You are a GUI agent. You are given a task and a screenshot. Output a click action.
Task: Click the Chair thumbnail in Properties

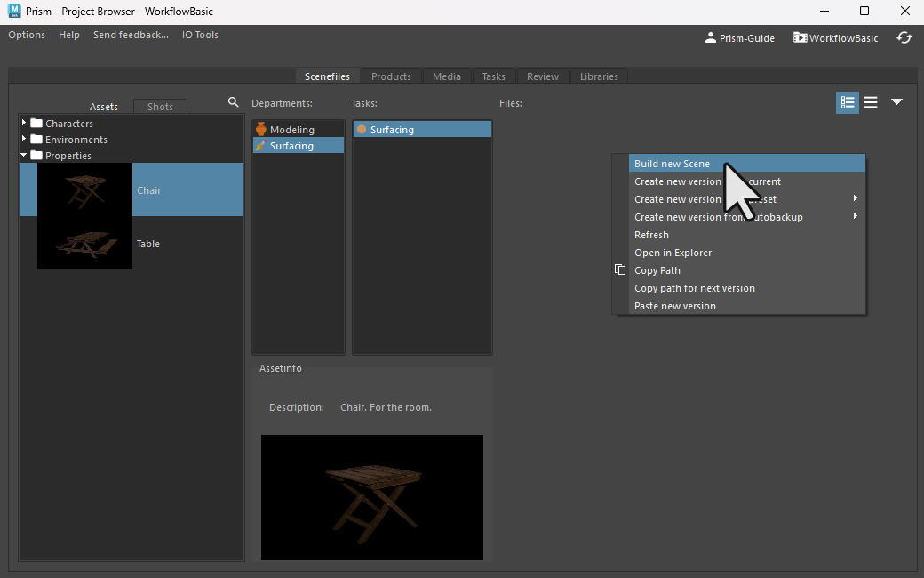point(84,189)
